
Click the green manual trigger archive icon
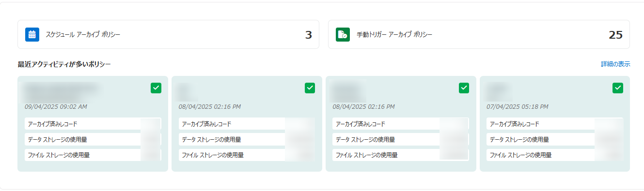coord(343,34)
